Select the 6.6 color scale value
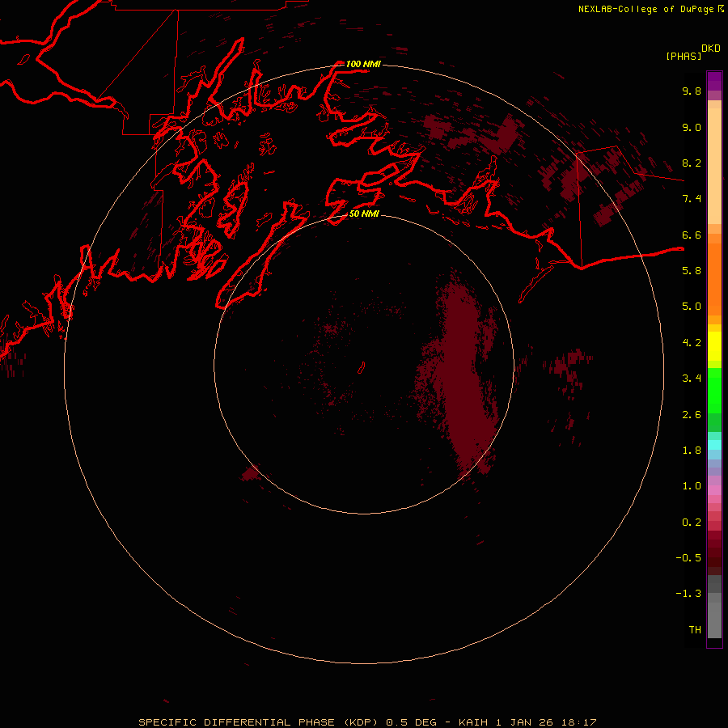This screenshot has height=728, width=728. point(692,235)
